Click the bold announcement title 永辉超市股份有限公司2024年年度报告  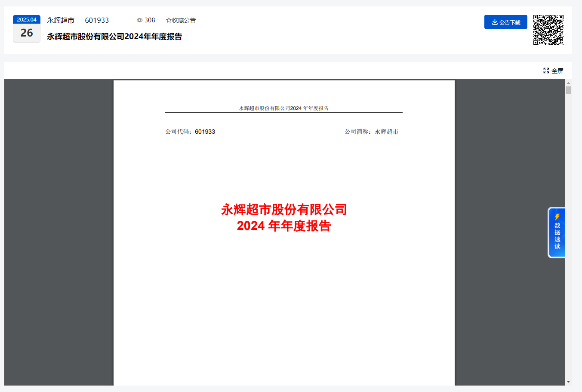(x=114, y=37)
